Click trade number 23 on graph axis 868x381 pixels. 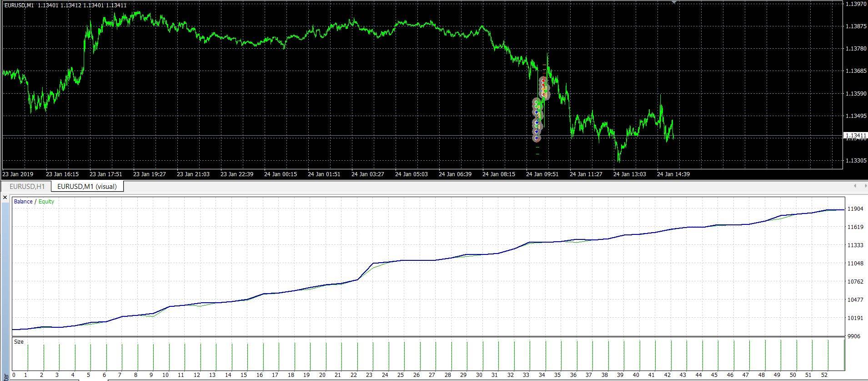369,376
